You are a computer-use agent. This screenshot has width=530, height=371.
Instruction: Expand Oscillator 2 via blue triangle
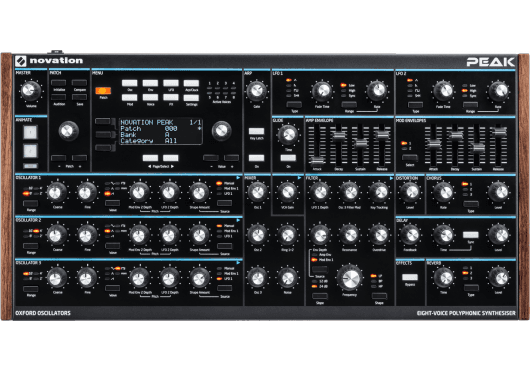pos(239,220)
